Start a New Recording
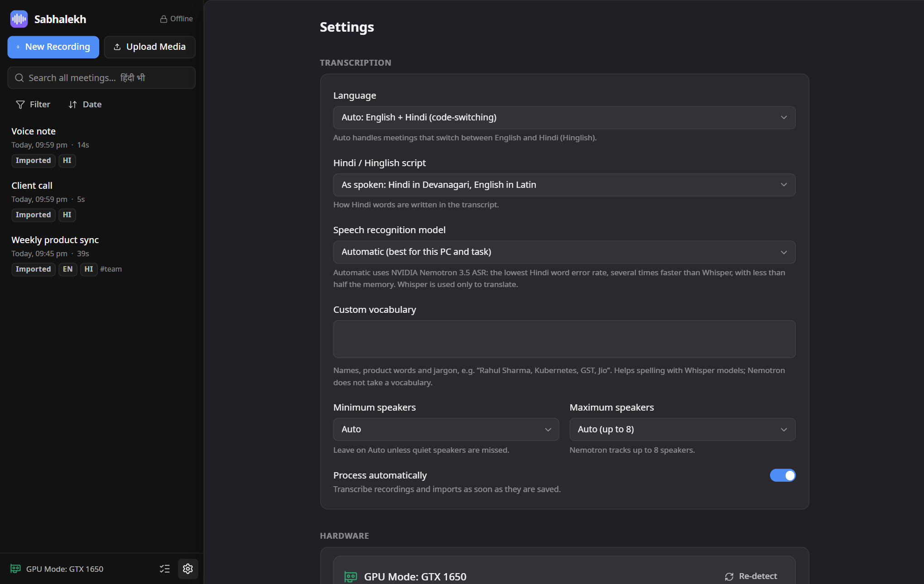Viewport: 924px width, 584px height. click(x=53, y=47)
